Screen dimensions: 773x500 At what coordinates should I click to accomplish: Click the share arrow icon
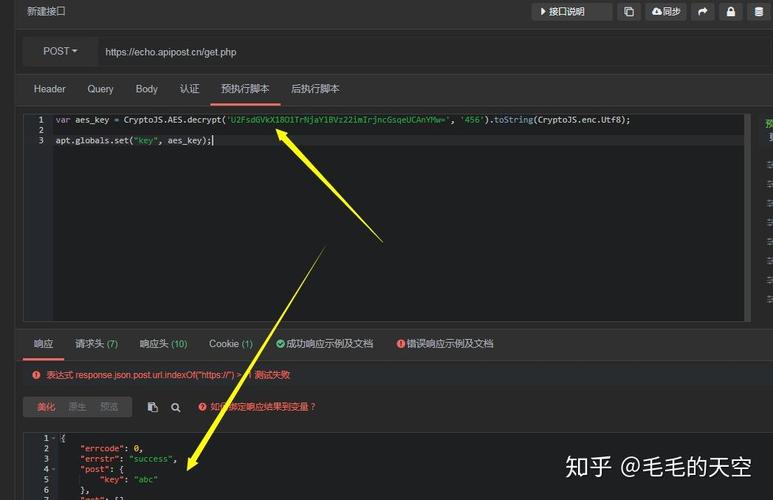pos(703,11)
